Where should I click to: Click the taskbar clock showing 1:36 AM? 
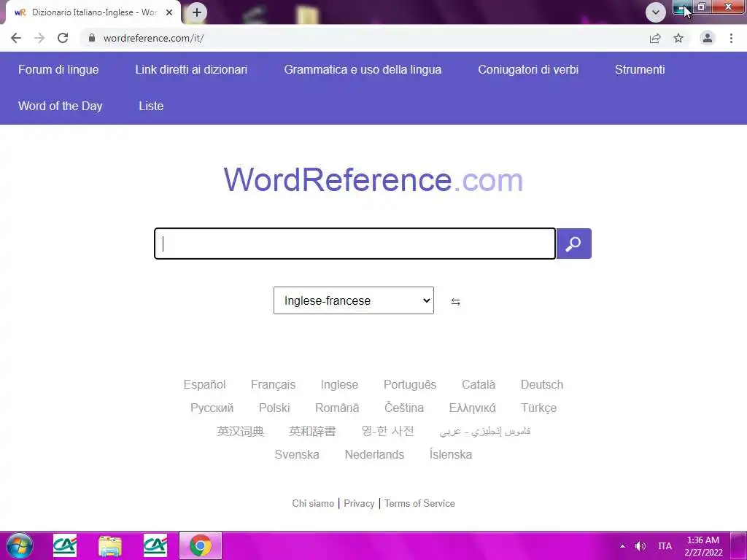[703, 546]
